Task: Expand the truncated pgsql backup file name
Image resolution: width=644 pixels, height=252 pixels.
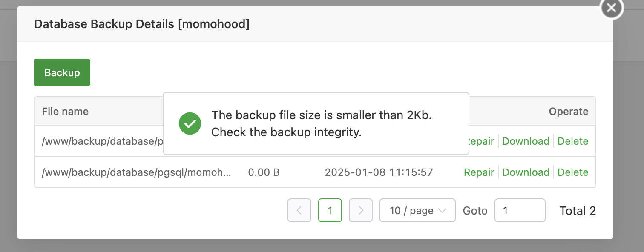Action: point(136,172)
